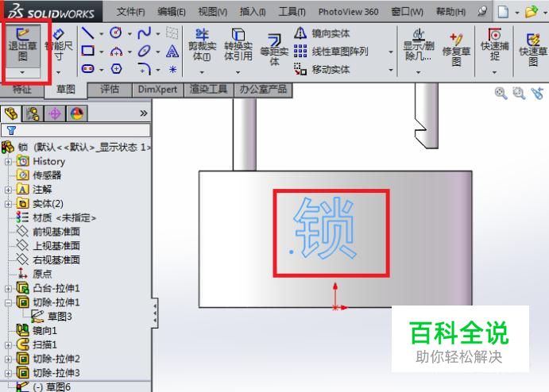Switch to the 办公室产品 tab
The width and height of the screenshot is (549, 392).
tap(263, 90)
